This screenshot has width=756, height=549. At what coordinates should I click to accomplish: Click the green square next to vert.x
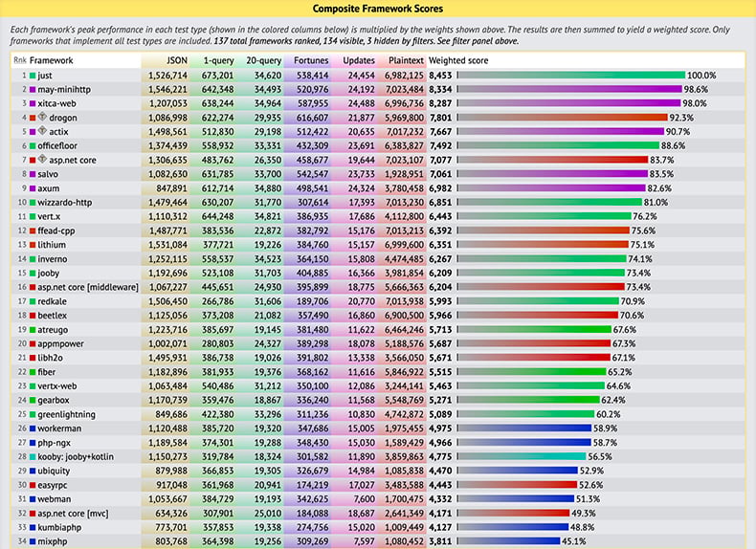(33, 217)
